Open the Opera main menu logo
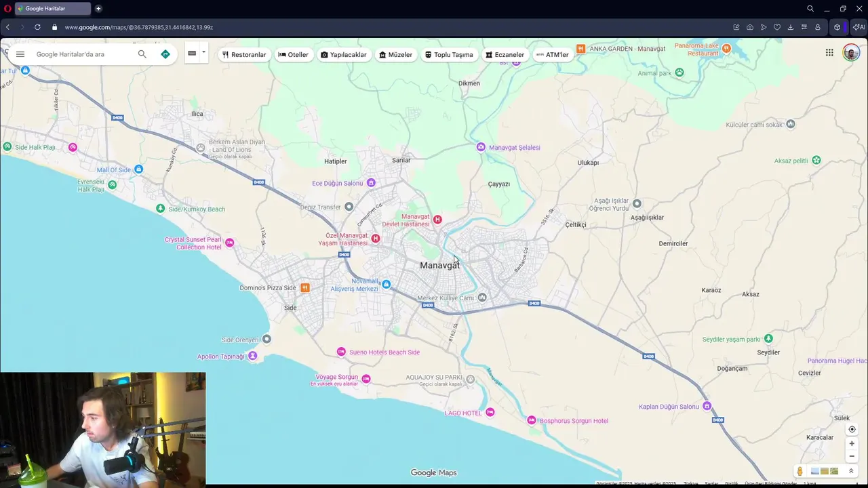 tap(7, 9)
